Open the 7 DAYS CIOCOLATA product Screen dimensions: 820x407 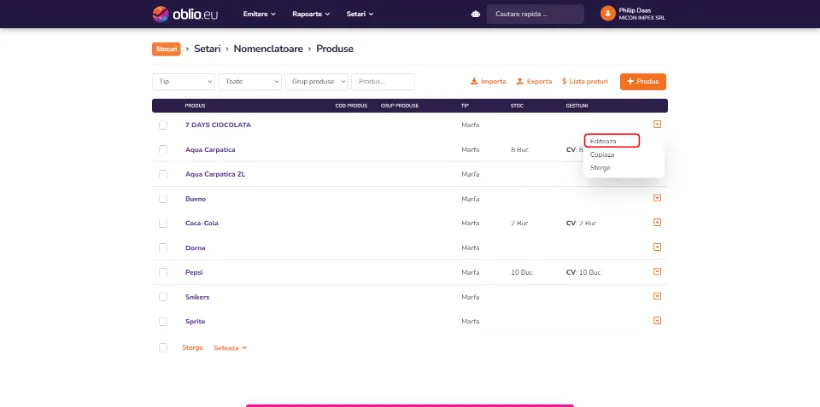pos(218,125)
